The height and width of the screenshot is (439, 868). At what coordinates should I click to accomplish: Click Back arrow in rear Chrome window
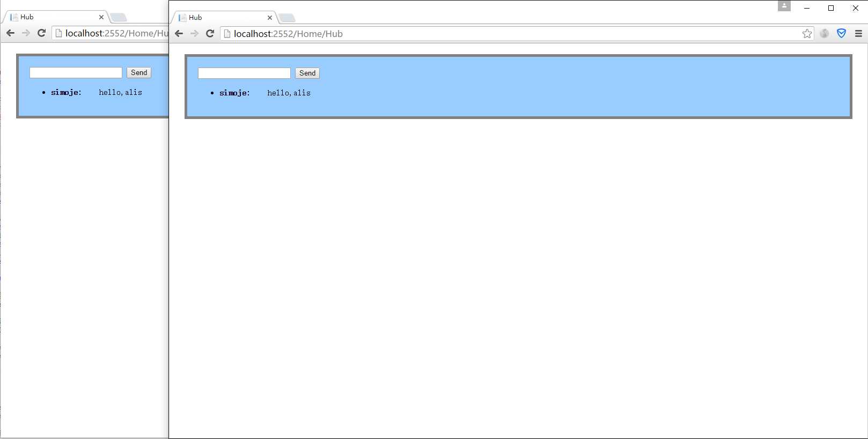(x=11, y=33)
